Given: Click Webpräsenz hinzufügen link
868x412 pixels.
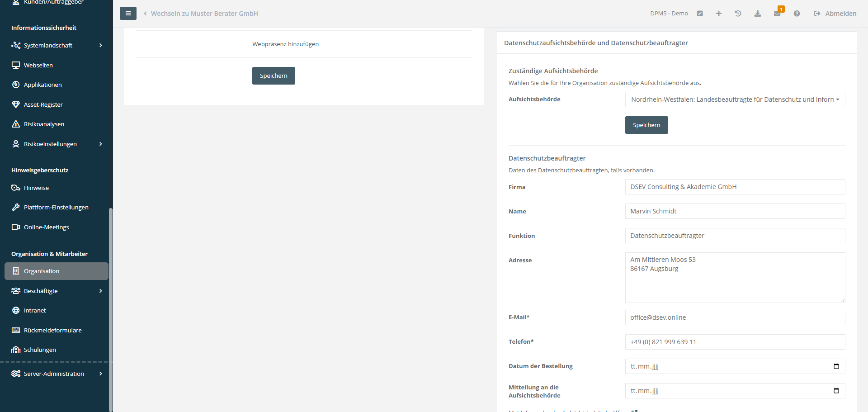Looking at the screenshot, I should [285, 44].
